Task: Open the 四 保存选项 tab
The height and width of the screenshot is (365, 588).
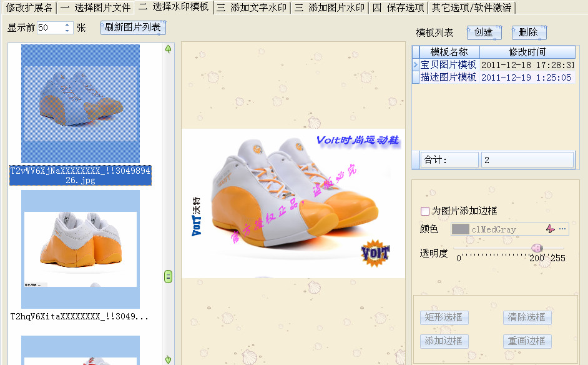Action: pos(398,7)
